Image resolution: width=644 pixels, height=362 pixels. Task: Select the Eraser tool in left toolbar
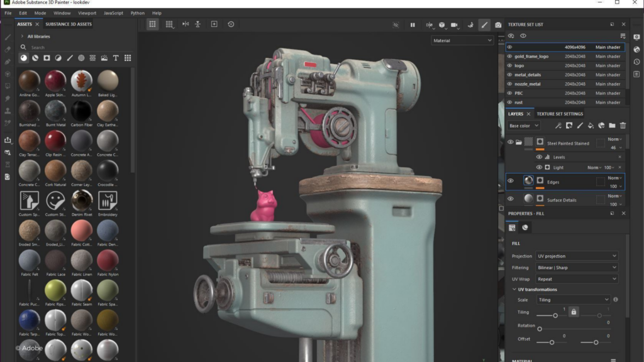[8, 50]
